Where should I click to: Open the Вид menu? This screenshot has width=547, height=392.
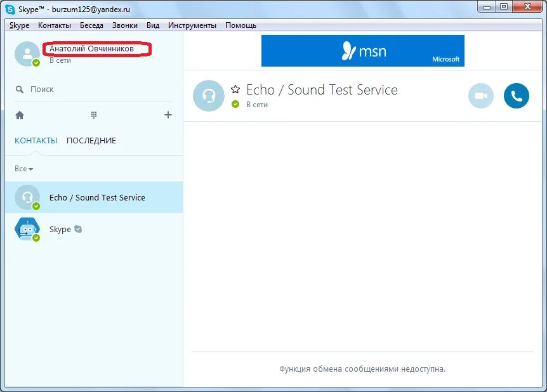(x=153, y=25)
